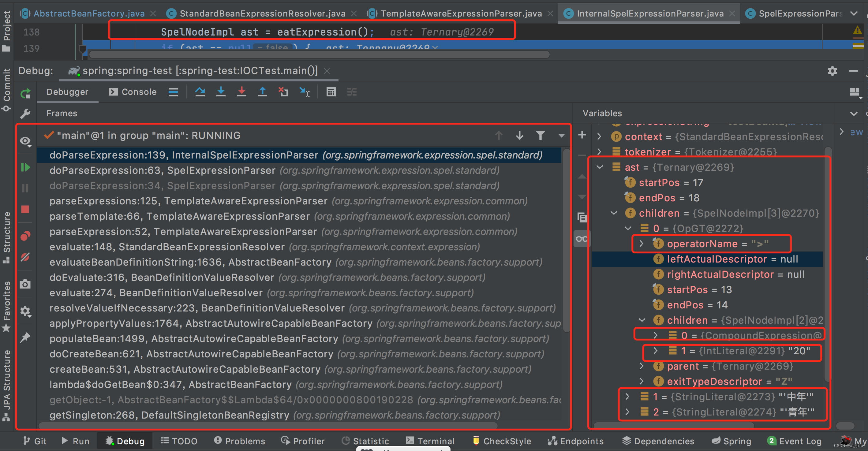Screen dimensions: 868x451
Task: Expand the operatorName = ">" field
Action: tap(642, 244)
